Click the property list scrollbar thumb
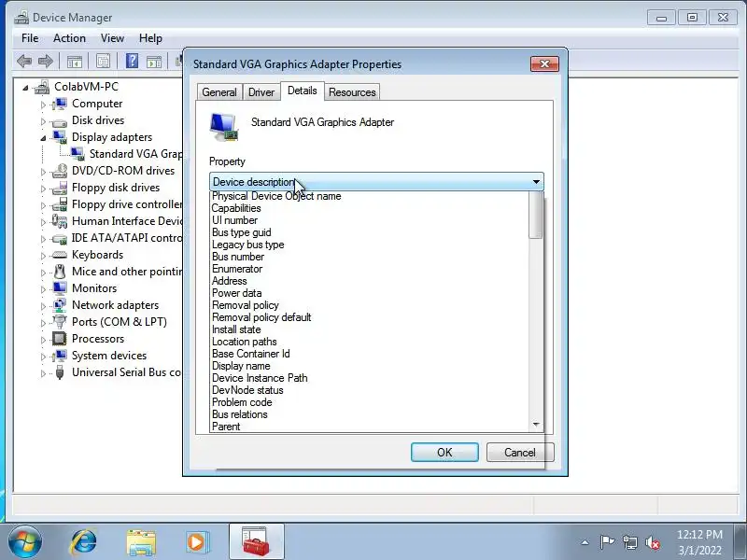 coord(536,216)
